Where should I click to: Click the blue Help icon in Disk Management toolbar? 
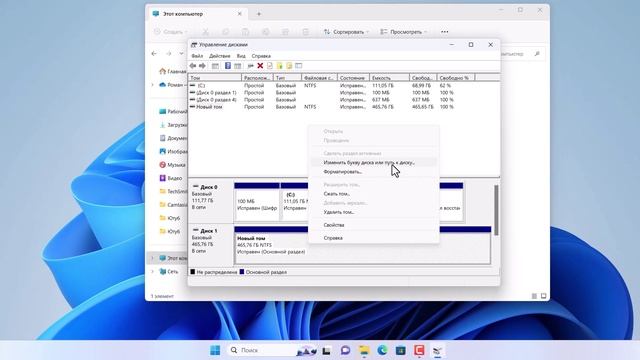(228, 66)
